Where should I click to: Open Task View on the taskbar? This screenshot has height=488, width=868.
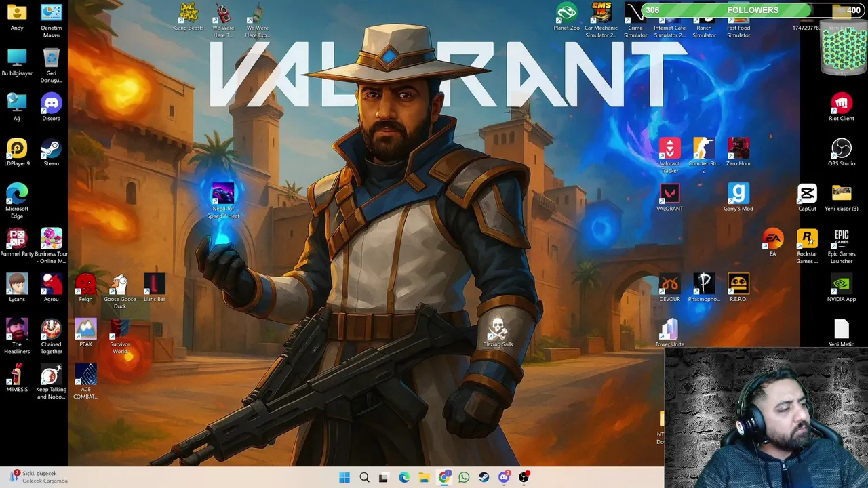tap(383, 477)
